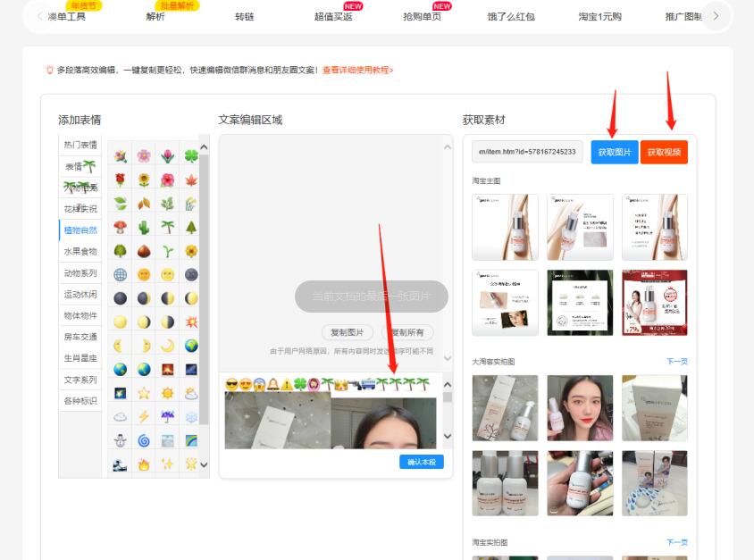
Task: Insert the red rose emoji
Action: 121,180
